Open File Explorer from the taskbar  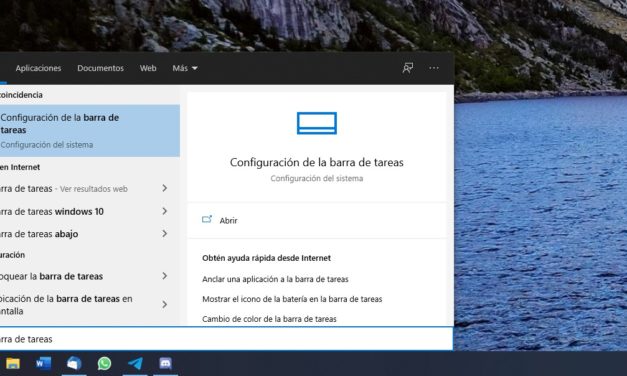(x=13, y=364)
